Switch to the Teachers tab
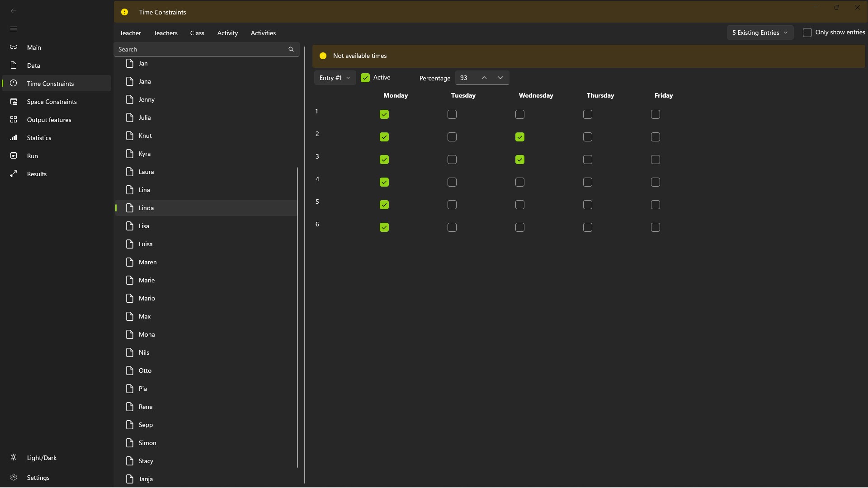The image size is (868, 488). 165,33
